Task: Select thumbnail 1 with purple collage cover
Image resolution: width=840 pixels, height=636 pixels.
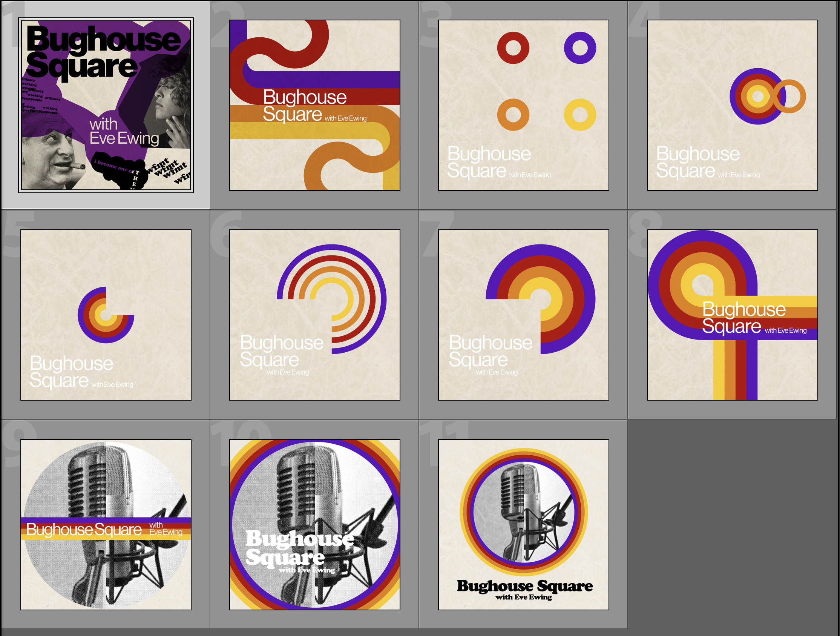Action: (106, 105)
